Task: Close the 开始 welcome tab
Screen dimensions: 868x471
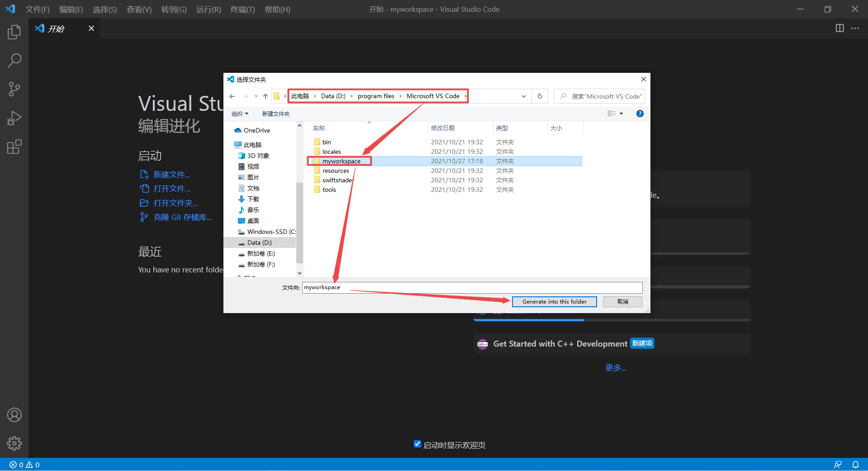Action: tap(91, 29)
